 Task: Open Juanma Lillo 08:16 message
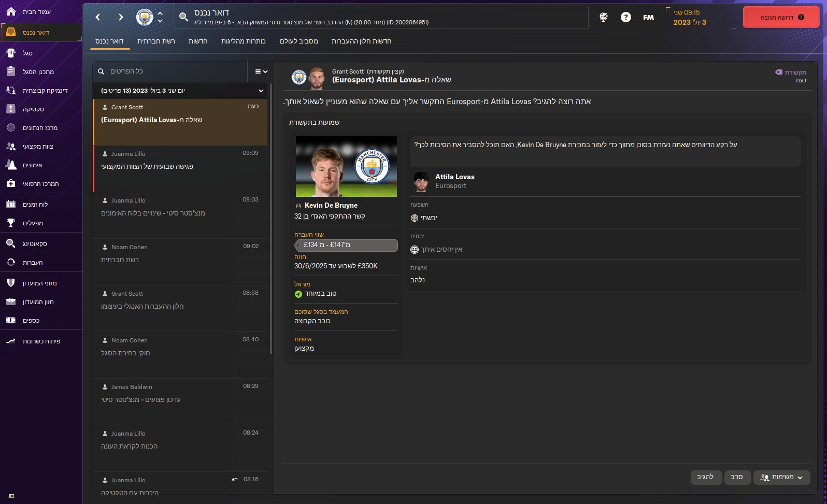coord(180,483)
